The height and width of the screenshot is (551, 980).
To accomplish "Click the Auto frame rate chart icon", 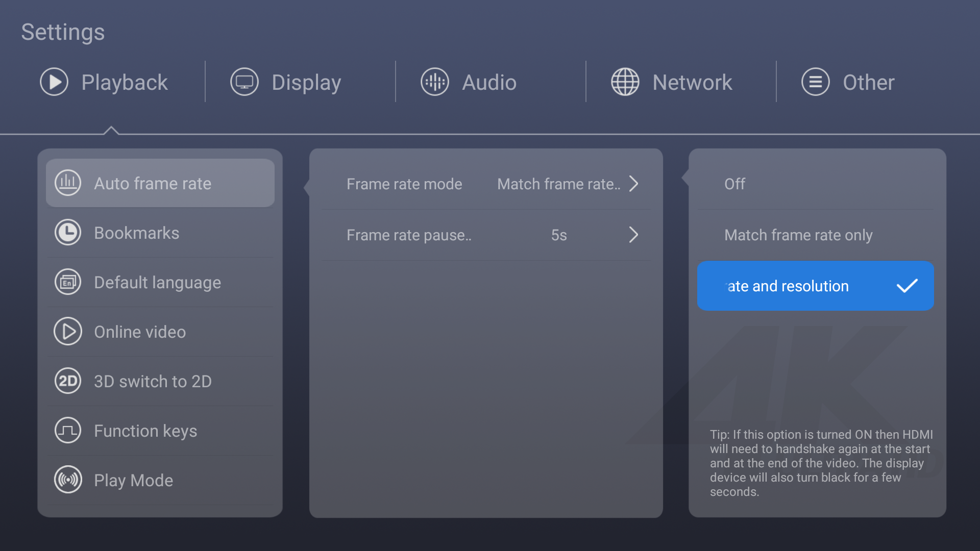I will pyautogui.click(x=68, y=183).
